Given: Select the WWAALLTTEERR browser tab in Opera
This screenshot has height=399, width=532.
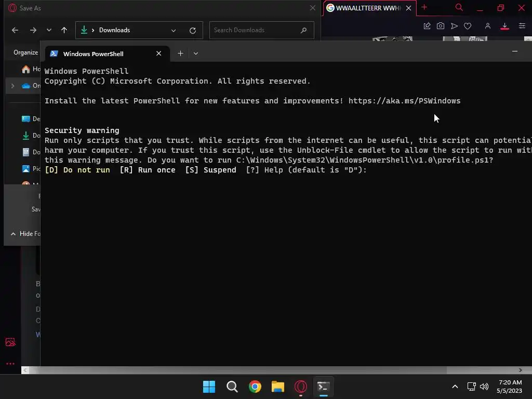Looking at the screenshot, I should (x=369, y=8).
